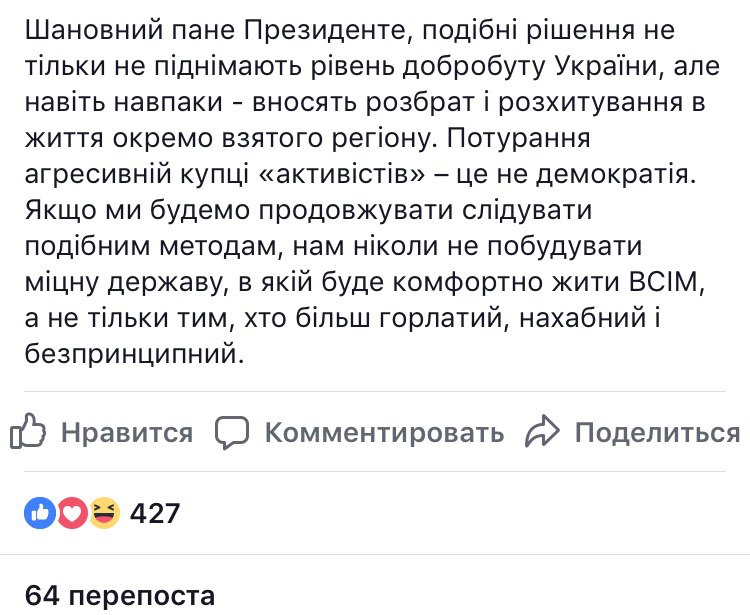The width and height of the screenshot is (750, 615).
Task: Open the red heart reaction icon
Action: [72, 513]
